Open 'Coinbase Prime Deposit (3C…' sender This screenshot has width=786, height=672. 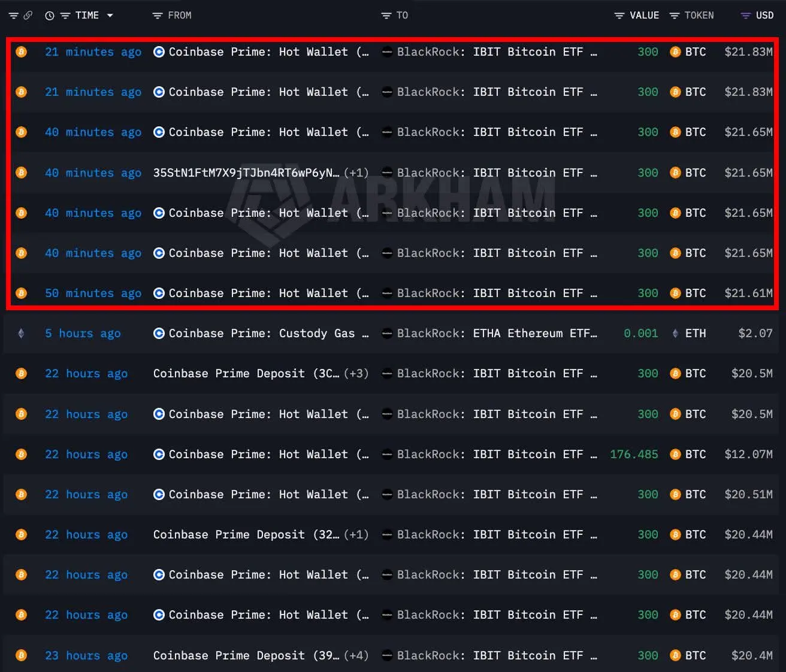click(x=246, y=374)
